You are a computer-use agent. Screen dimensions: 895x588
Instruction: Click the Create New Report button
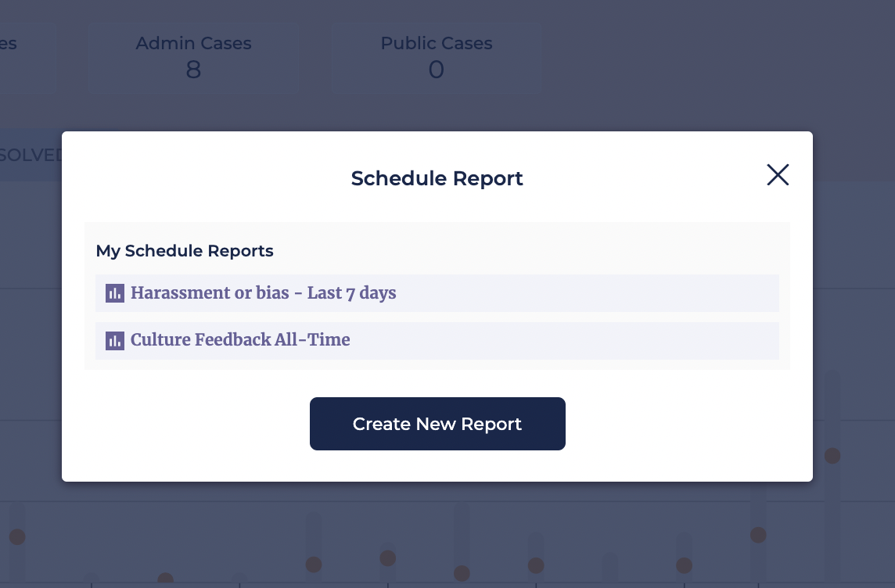[437, 424]
